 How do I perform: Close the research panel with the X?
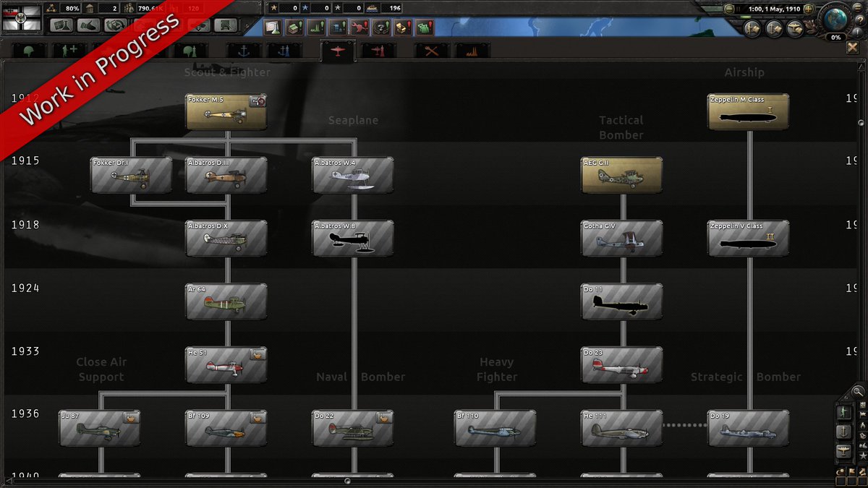click(853, 48)
